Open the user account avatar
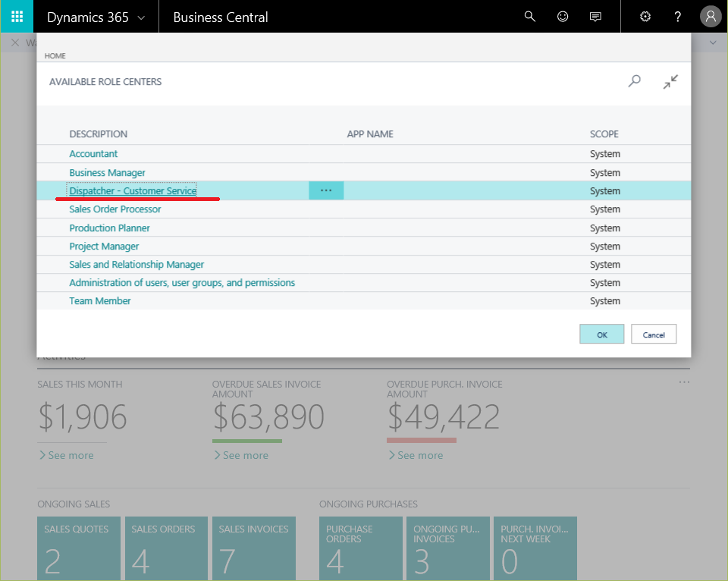728x581 pixels. click(x=711, y=17)
